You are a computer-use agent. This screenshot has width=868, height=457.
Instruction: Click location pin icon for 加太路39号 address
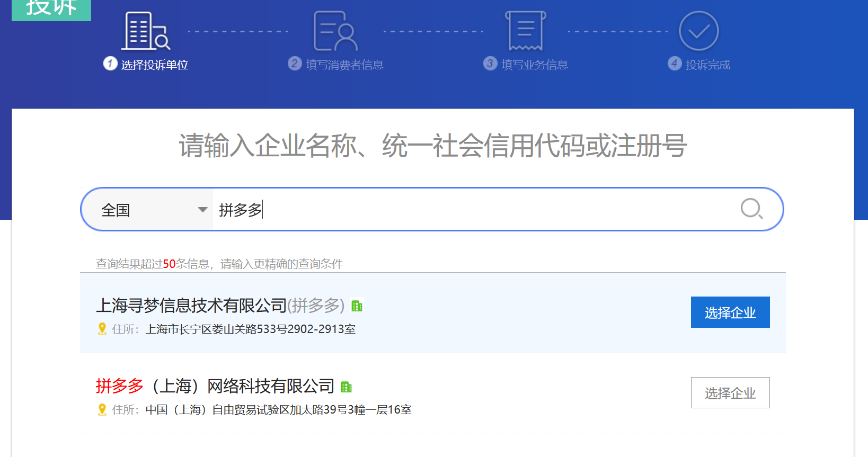point(102,409)
